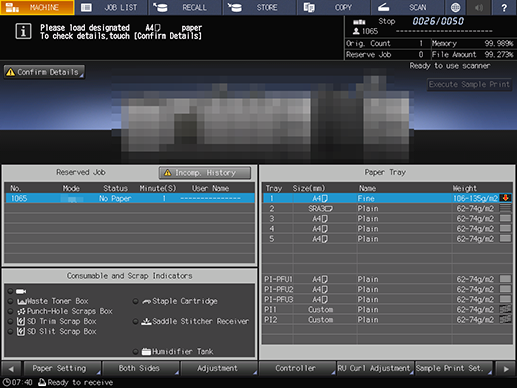Select PI-PFU1 tray row
517x388 pixels.
[x=388, y=279]
